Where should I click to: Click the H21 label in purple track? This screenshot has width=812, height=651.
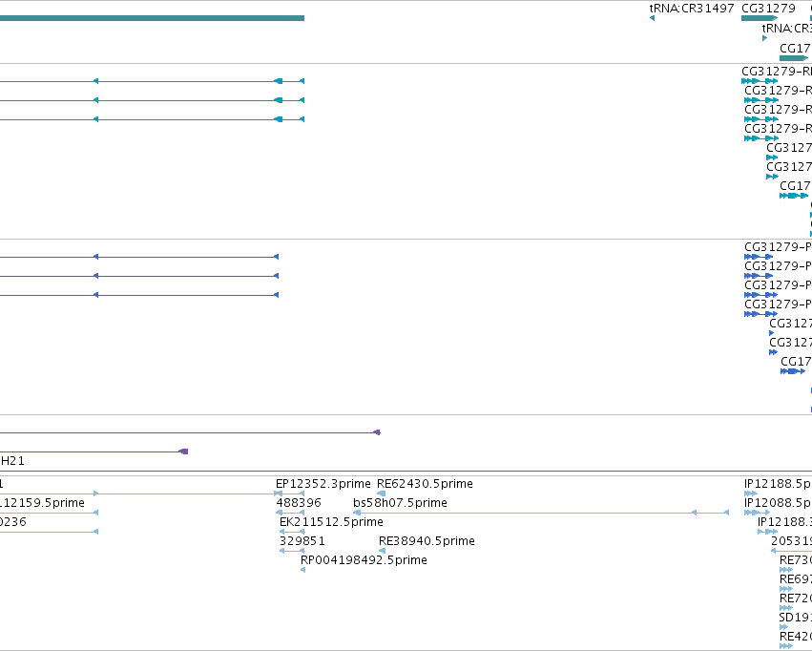pos(12,461)
